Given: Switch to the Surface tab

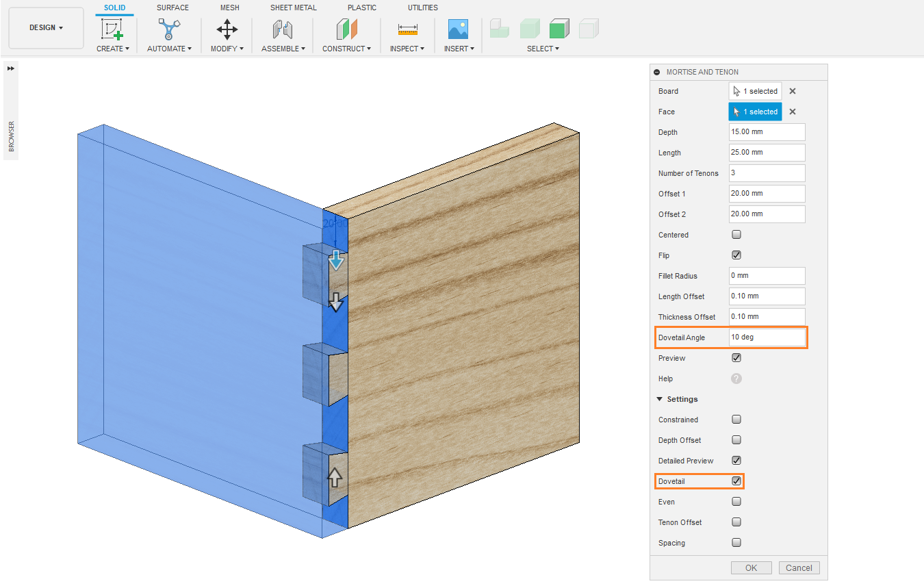Looking at the screenshot, I should (x=172, y=8).
